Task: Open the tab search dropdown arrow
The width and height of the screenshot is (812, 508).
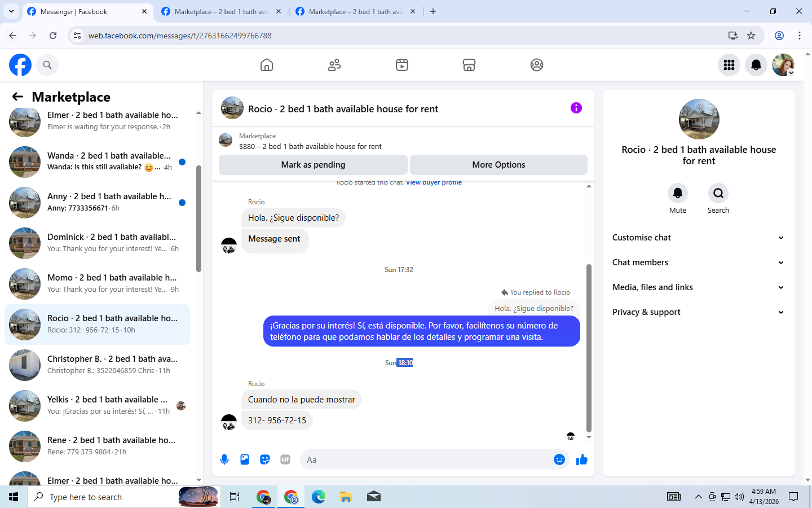Action: [x=11, y=11]
